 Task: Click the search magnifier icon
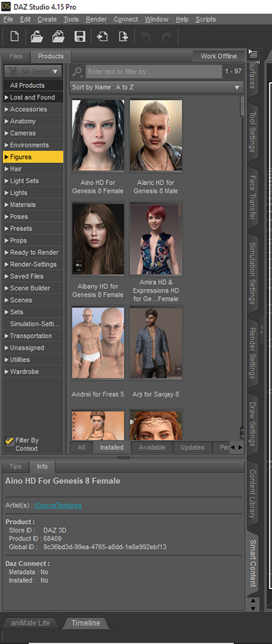(77, 72)
